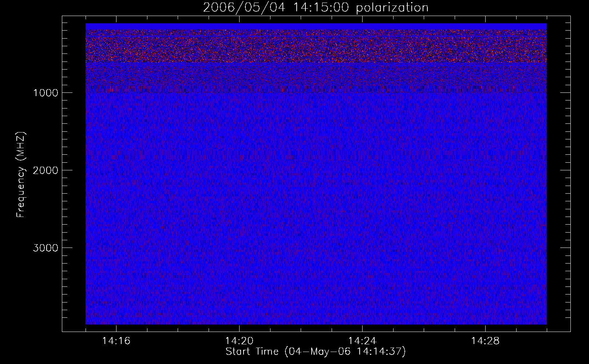Click the solid blue strip atop the spectrogram

[316, 26]
